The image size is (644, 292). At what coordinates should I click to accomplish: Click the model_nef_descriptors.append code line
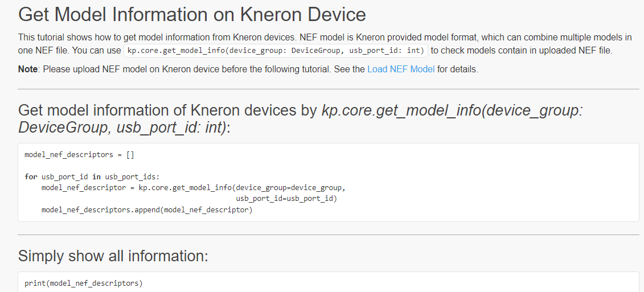pyautogui.click(x=147, y=210)
